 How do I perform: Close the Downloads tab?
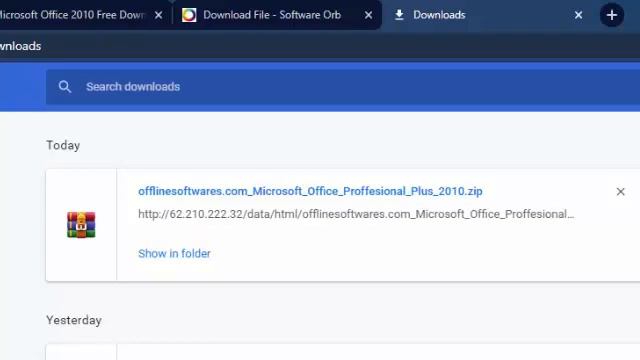coord(578,16)
